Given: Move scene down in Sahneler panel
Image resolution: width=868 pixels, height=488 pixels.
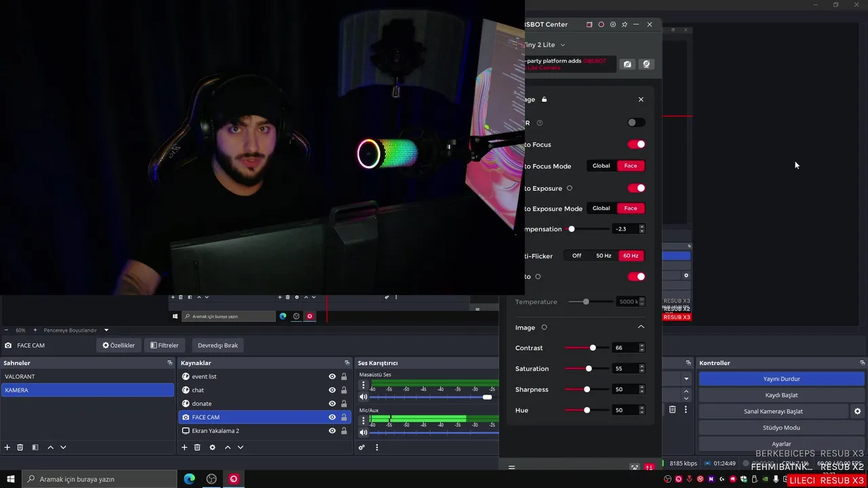Looking at the screenshot, I should pyautogui.click(x=63, y=447).
